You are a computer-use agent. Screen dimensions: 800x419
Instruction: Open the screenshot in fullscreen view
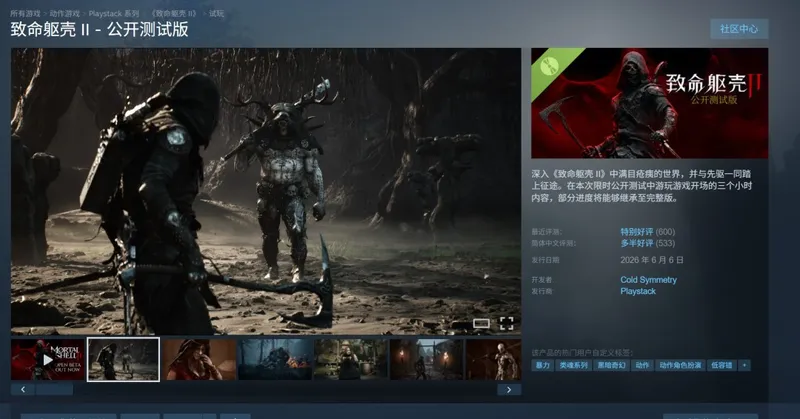click(x=506, y=323)
